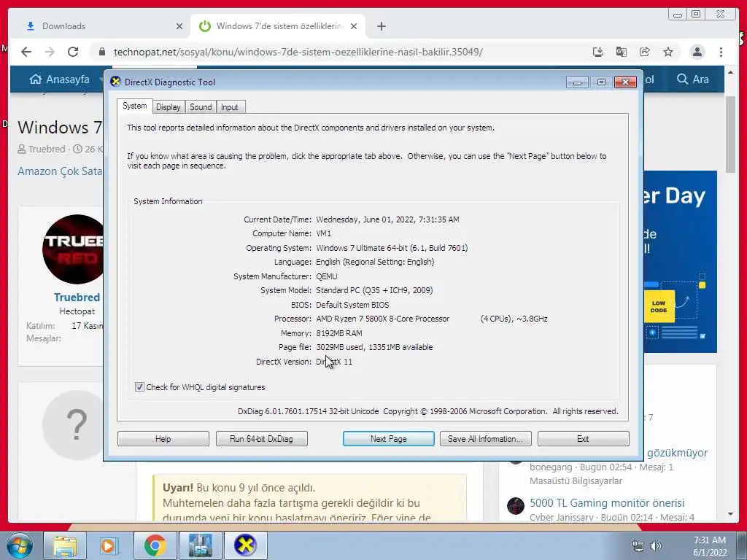The width and height of the screenshot is (747, 560).
Task: Click the Truebred avatar image
Action: click(73, 249)
